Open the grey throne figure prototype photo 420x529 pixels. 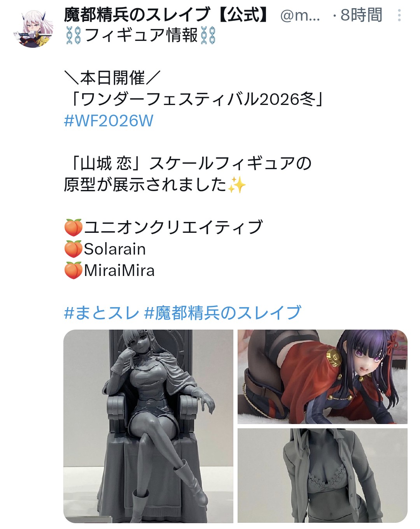[x=148, y=426]
